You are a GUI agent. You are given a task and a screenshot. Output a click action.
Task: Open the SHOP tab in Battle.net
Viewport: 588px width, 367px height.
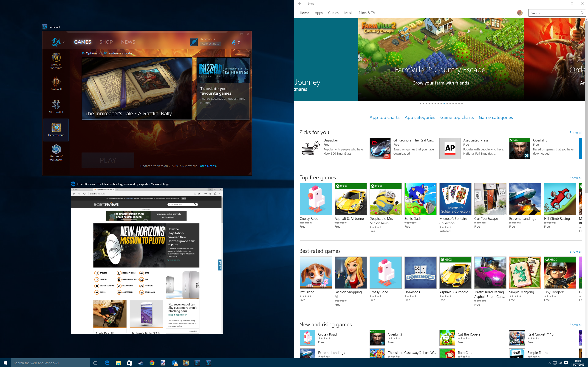[106, 42]
